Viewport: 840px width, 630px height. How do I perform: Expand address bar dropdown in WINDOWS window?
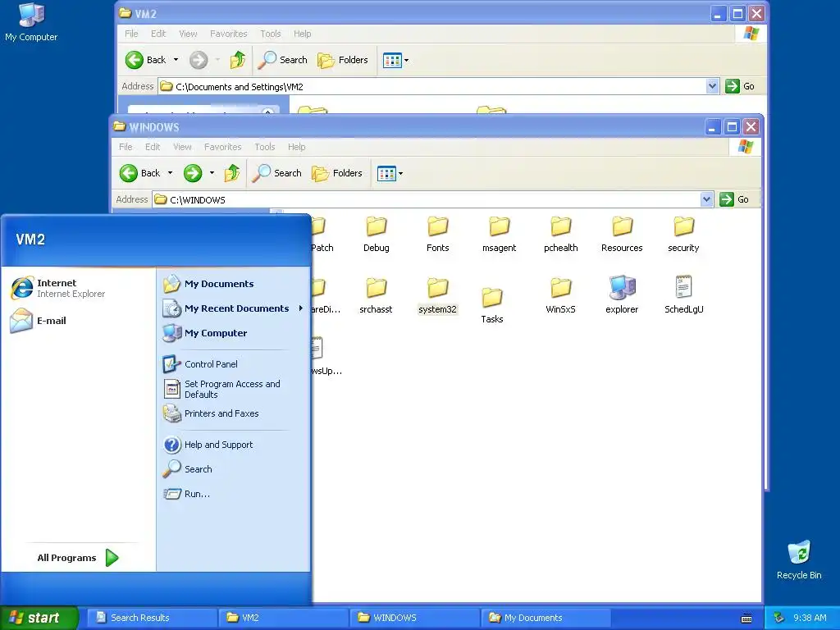point(706,200)
